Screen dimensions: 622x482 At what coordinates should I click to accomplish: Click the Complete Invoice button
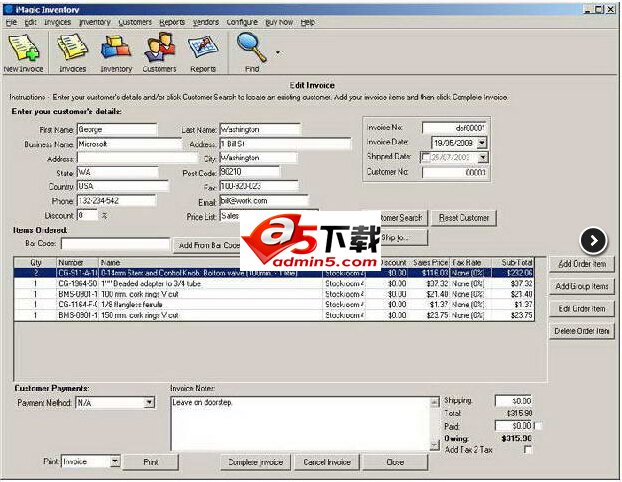coord(255,462)
